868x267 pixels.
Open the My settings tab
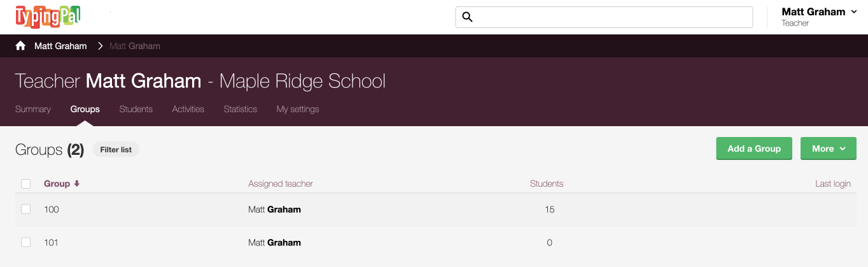(x=298, y=109)
